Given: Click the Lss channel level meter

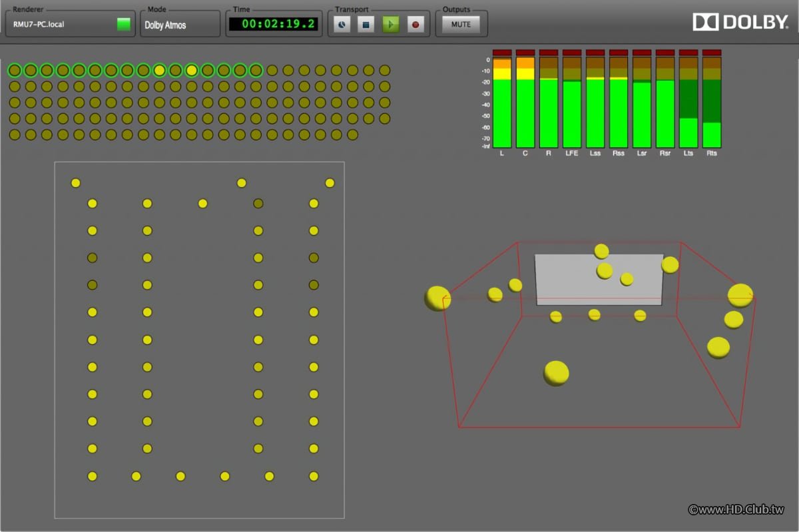Looking at the screenshot, I should 595,102.
